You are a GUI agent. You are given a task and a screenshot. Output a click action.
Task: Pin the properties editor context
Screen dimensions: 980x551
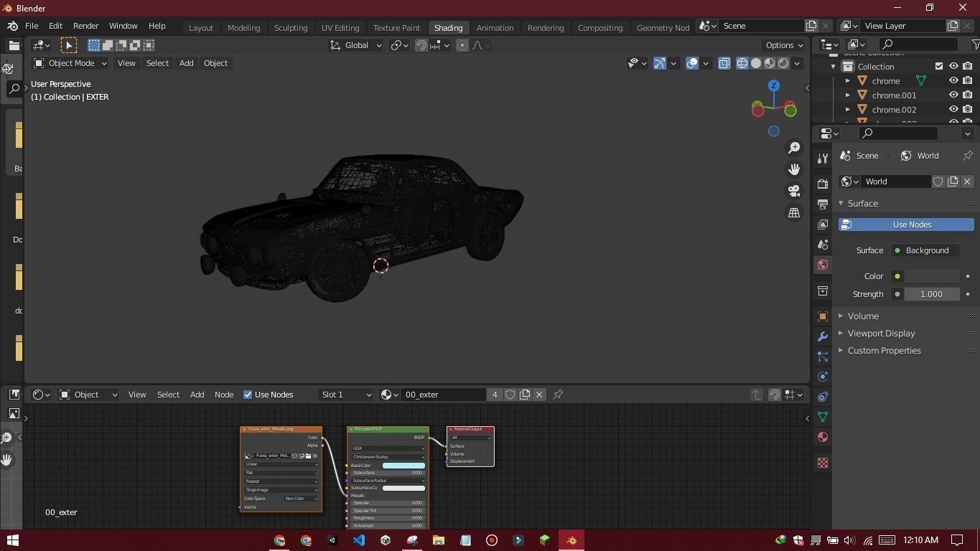point(967,156)
